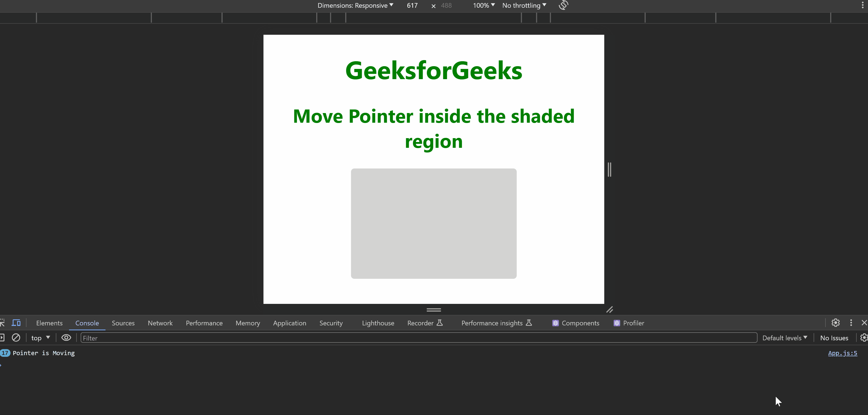Open the App.js:5 source link

coord(842,353)
